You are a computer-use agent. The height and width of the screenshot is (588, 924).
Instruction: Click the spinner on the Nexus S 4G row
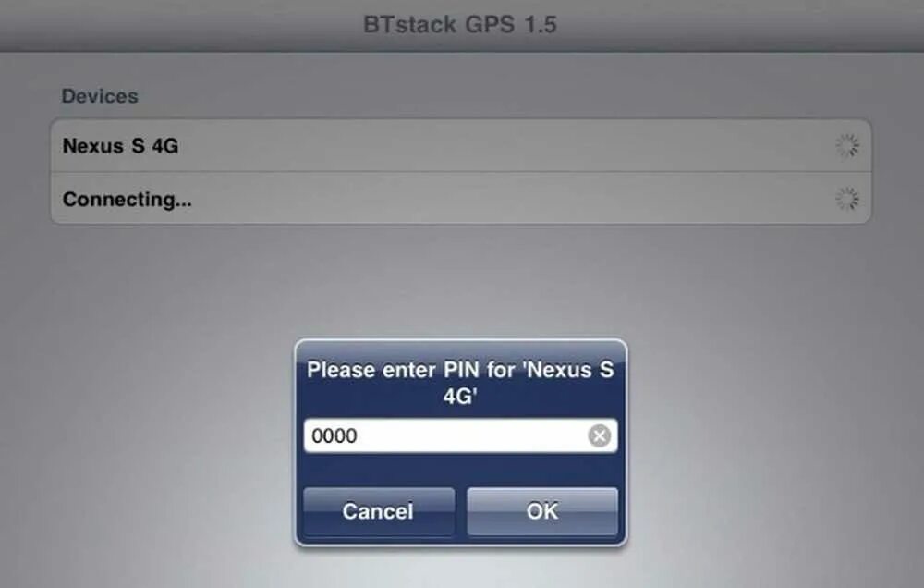[x=847, y=146]
